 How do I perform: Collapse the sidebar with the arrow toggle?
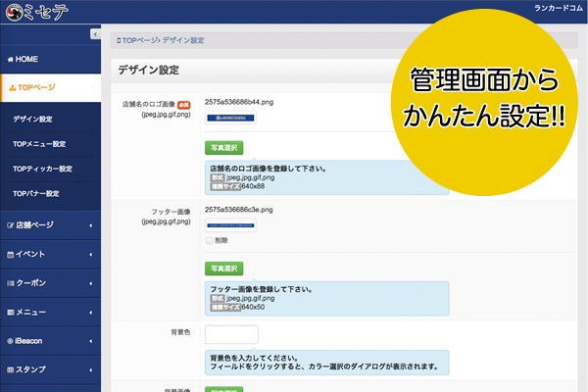(x=94, y=34)
